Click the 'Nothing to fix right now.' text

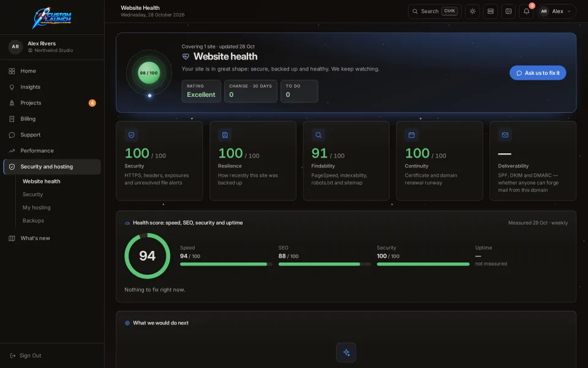tap(155, 290)
